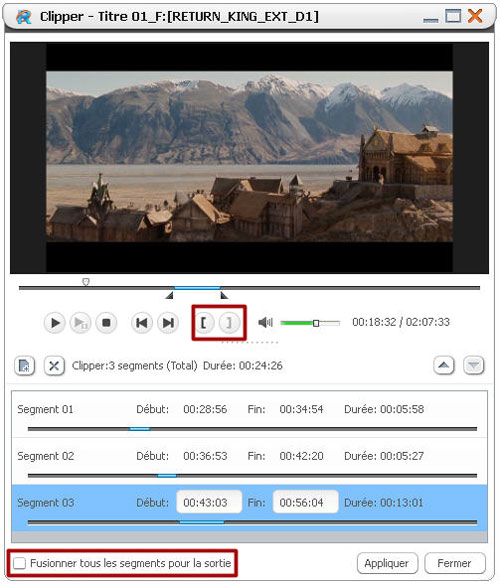This screenshot has width=500, height=584.
Task: Click Segment 02 mini timeline bar
Action: point(252,475)
